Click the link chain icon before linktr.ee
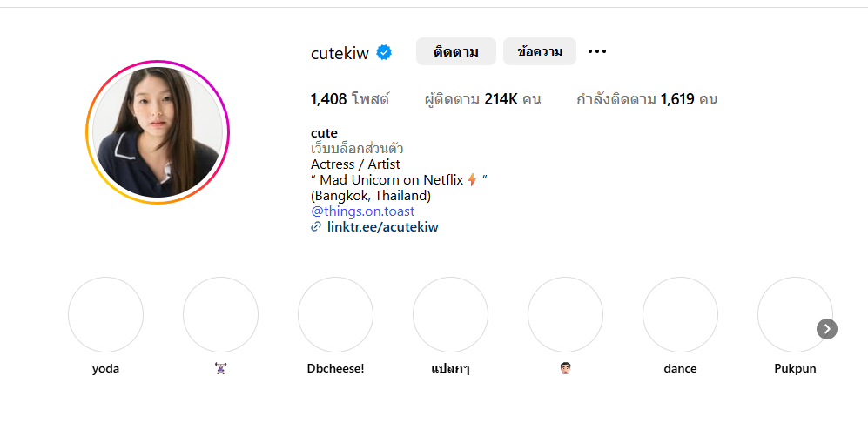Screen dimensions: 868x423 click(x=316, y=226)
